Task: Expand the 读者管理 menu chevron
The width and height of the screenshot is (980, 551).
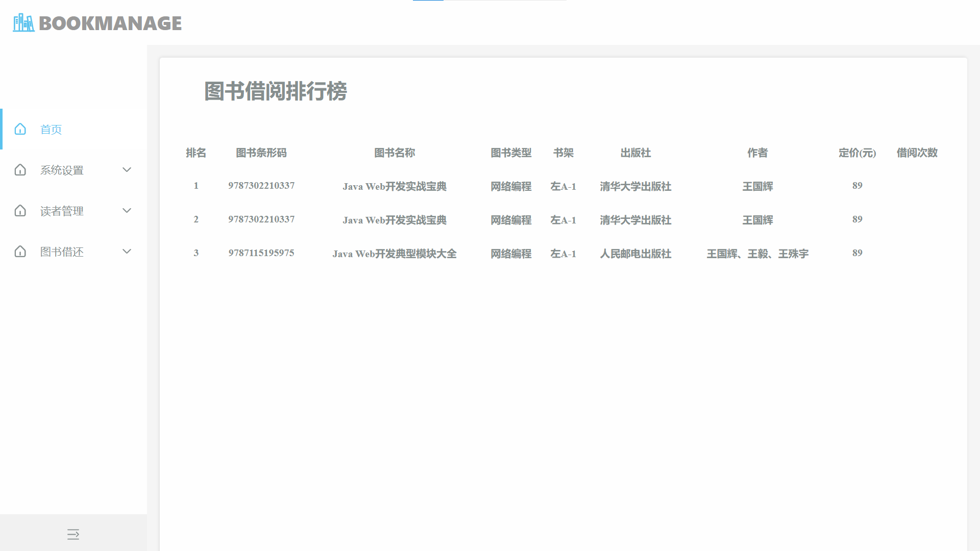Action: (127, 211)
